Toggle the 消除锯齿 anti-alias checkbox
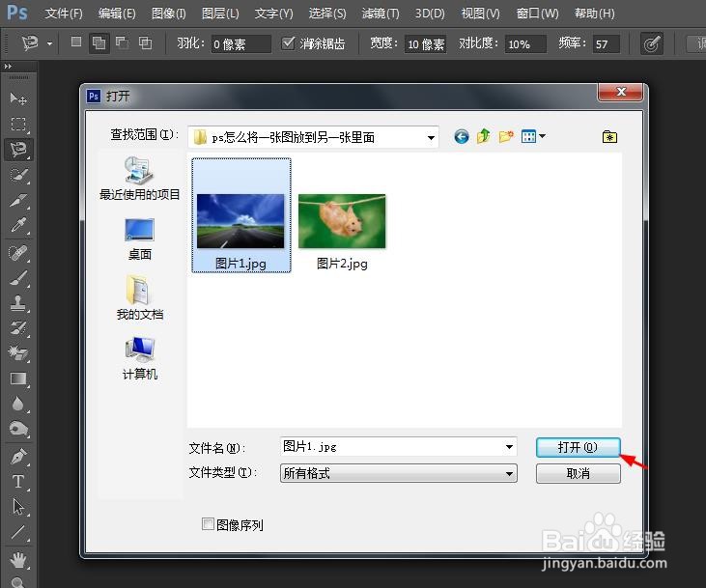Image resolution: width=706 pixels, height=588 pixels. (x=288, y=42)
